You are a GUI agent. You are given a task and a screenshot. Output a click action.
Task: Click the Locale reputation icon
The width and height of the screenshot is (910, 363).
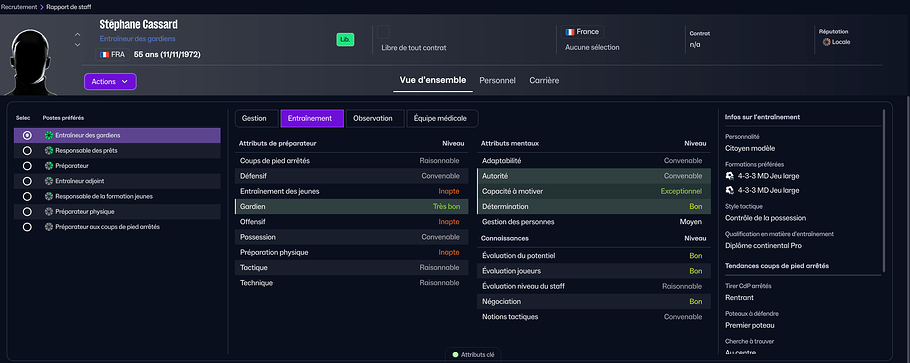pyautogui.click(x=826, y=42)
